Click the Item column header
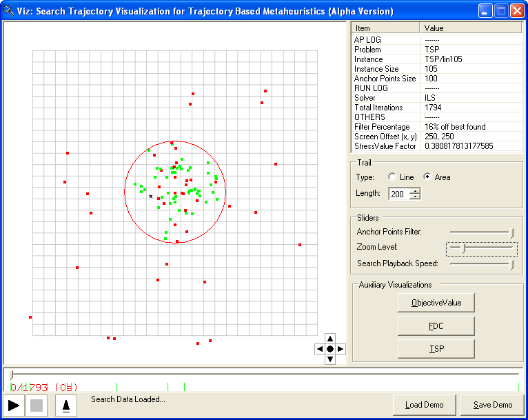This screenshot has height=420, width=528. [x=385, y=28]
